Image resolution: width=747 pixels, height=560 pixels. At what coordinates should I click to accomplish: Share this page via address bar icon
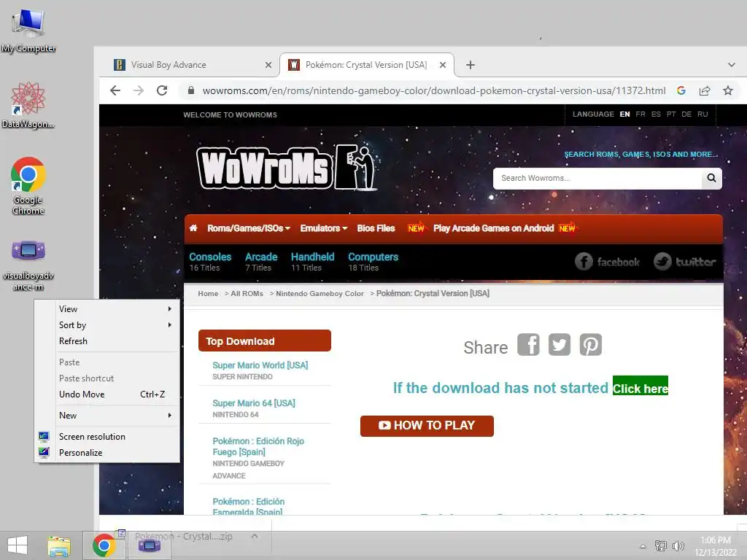click(x=705, y=90)
